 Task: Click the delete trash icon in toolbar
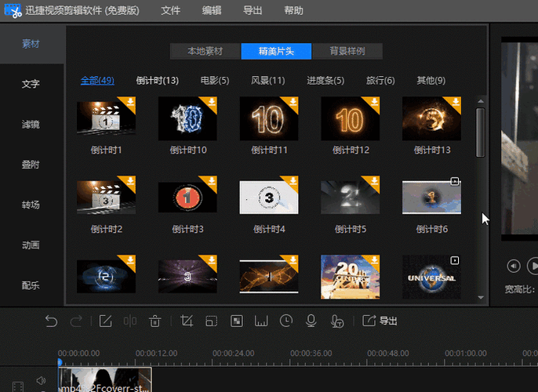pos(155,321)
